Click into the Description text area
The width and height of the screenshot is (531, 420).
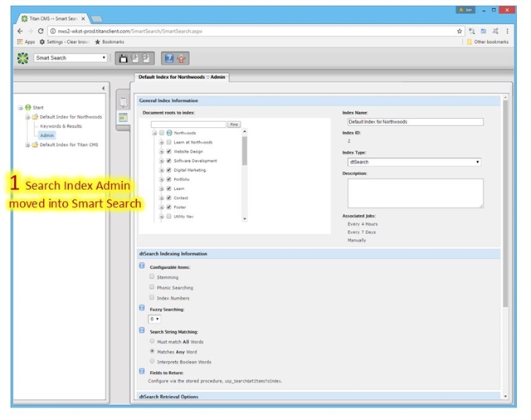pyautogui.click(x=416, y=193)
